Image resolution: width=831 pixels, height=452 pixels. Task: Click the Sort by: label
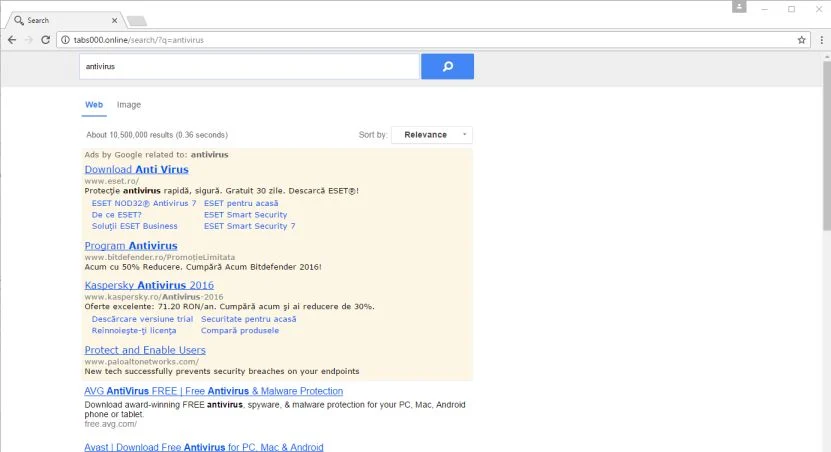point(373,135)
